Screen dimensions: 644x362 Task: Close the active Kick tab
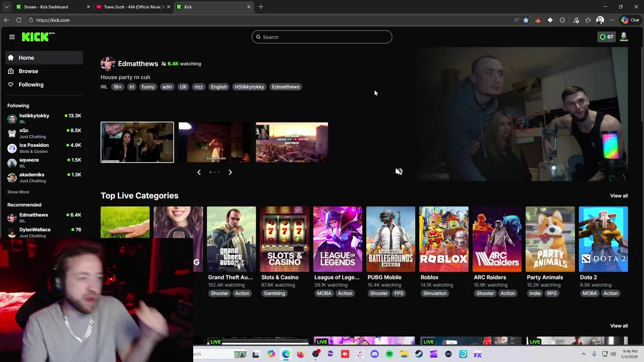point(249,7)
